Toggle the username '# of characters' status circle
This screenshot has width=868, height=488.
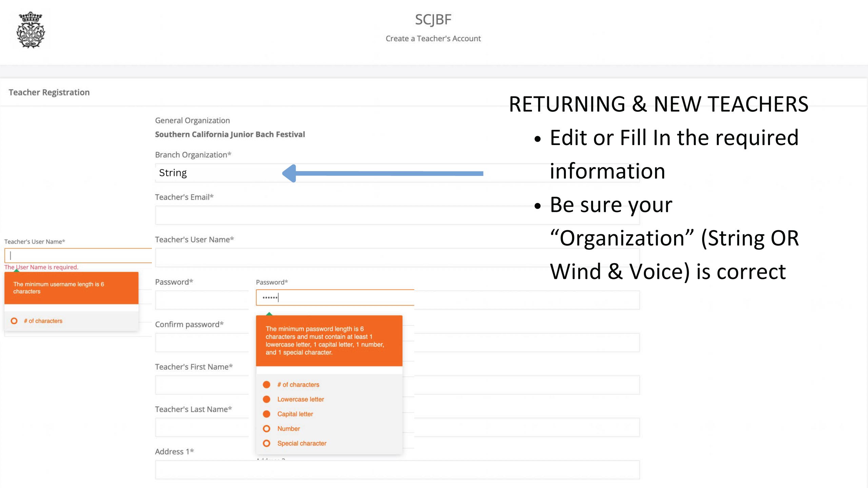pyautogui.click(x=14, y=321)
